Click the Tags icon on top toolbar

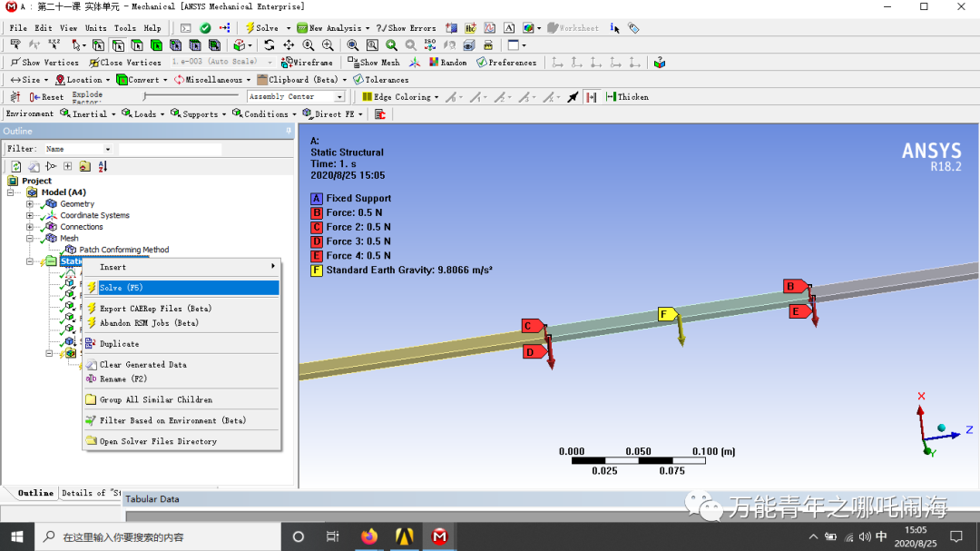click(x=633, y=28)
